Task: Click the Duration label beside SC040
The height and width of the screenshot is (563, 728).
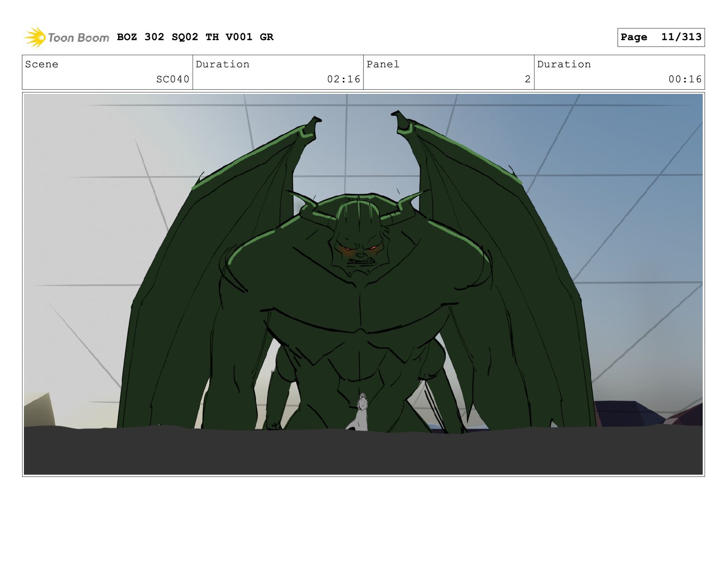Action: pos(223,64)
